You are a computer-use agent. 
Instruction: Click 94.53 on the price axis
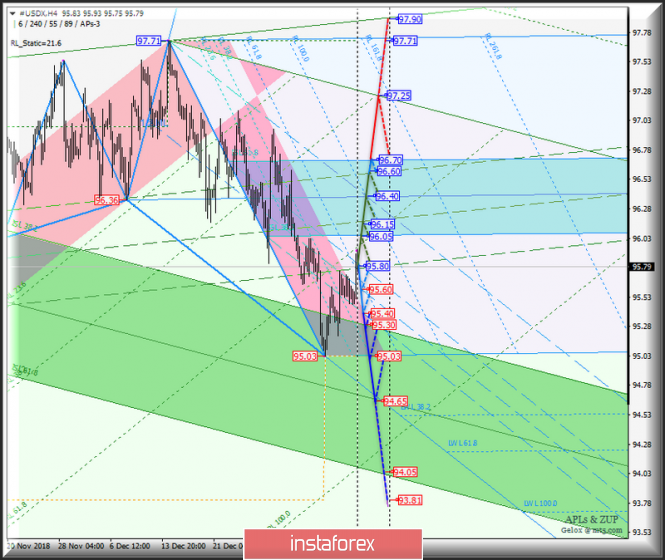click(642, 415)
